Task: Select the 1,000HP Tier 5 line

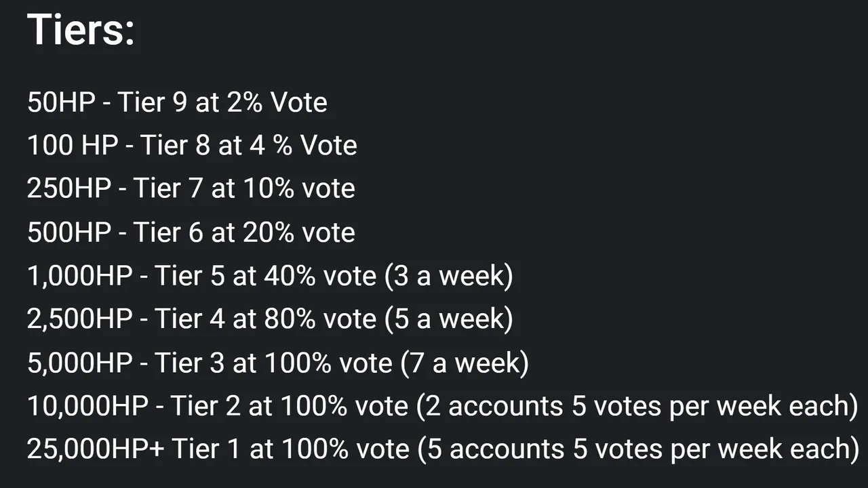Action: (x=270, y=277)
